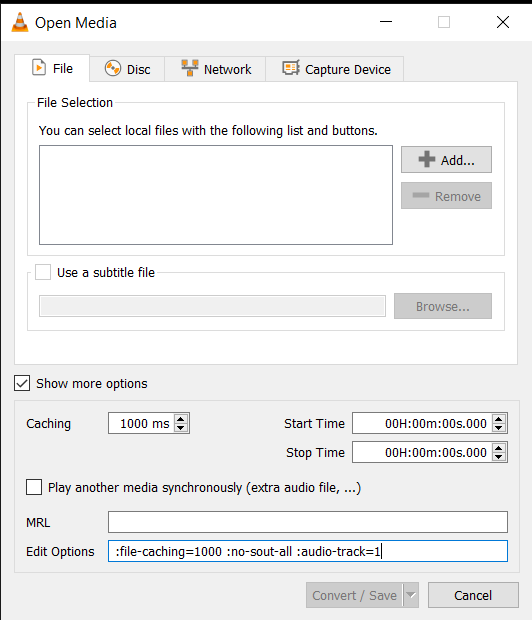Increase Caching with the up arrow
Viewport: 532px width, 620px height.
click(181, 419)
